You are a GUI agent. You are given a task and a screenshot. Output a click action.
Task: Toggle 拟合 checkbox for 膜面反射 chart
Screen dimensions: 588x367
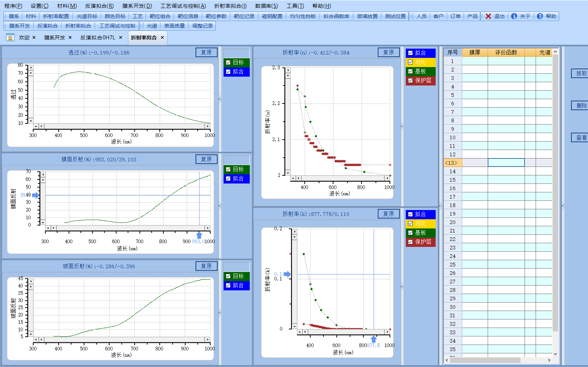(228, 179)
